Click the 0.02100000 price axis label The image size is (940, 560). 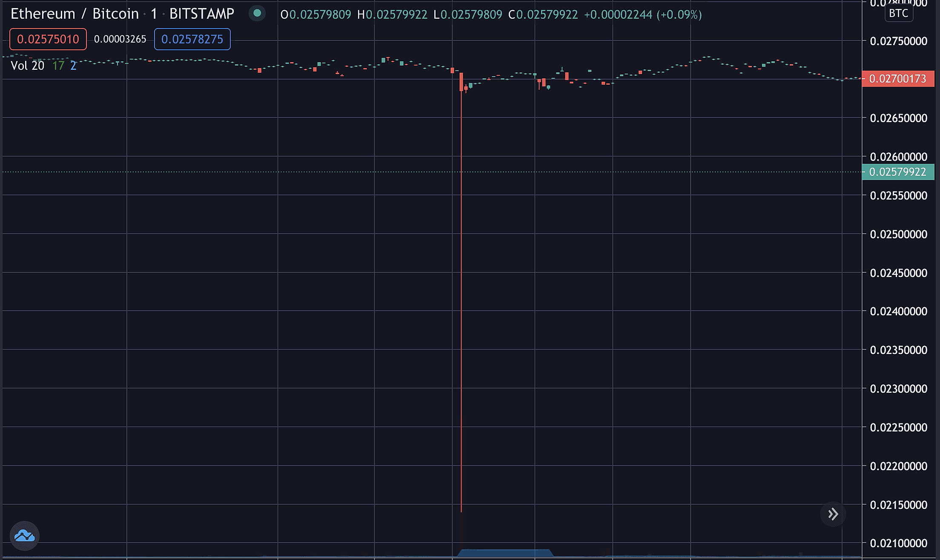(x=899, y=543)
